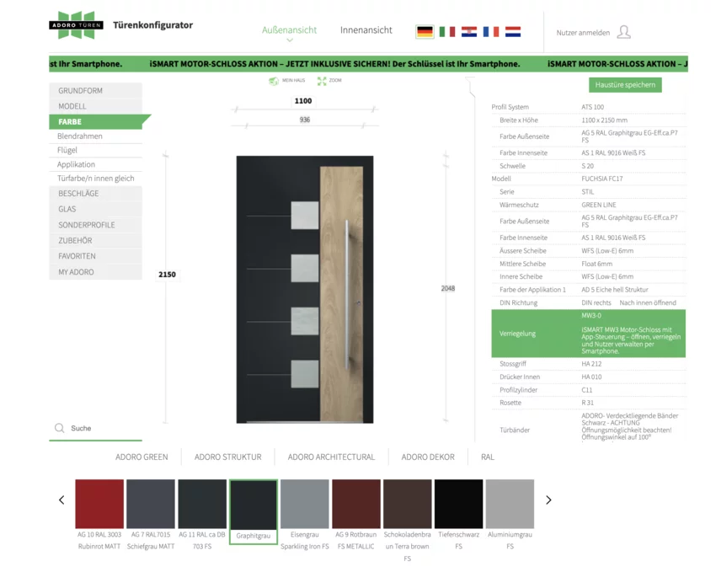
Task: Click the DIN Richtung row
Action: [588, 302]
